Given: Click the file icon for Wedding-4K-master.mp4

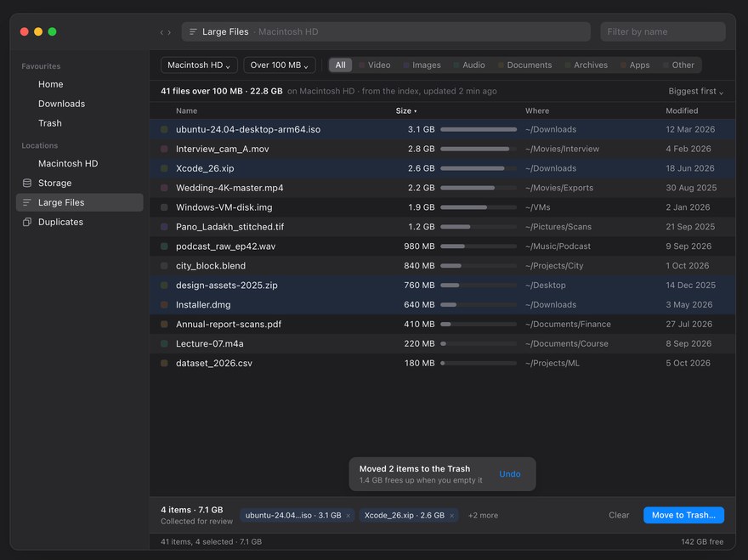Looking at the screenshot, I should tap(164, 188).
